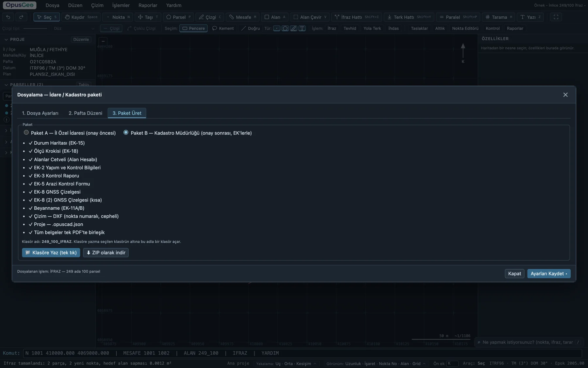Focus the Komut command input field
This screenshot has width=588, height=368.
coord(302,353)
